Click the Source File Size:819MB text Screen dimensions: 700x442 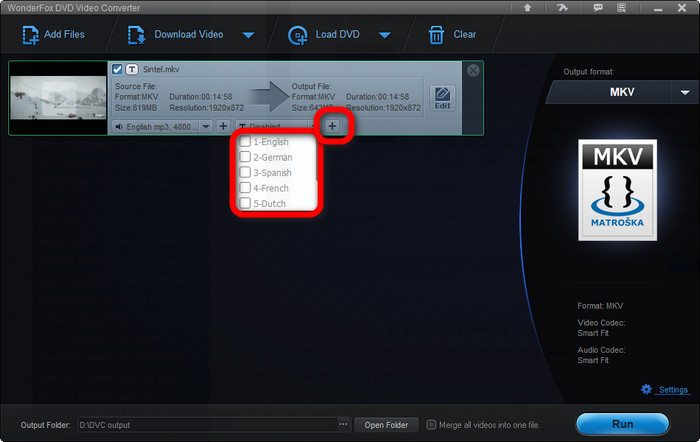[136, 108]
